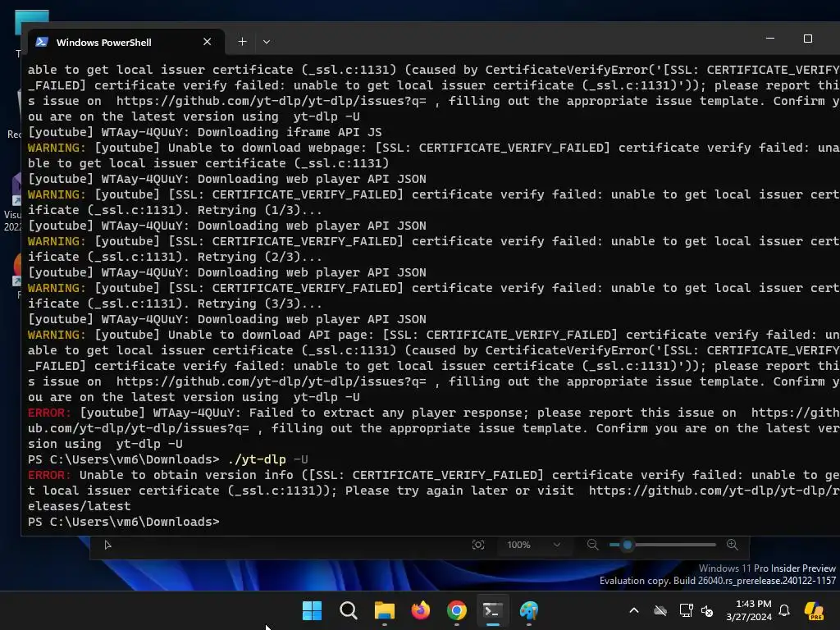Click the screenshot capture icon

(478, 545)
